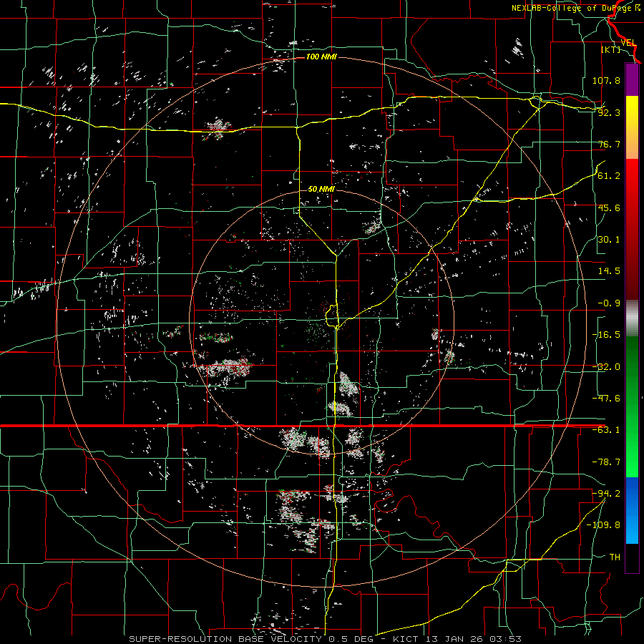Select the -32.0 scale value
644x644 pixels.
coord(606,367)
